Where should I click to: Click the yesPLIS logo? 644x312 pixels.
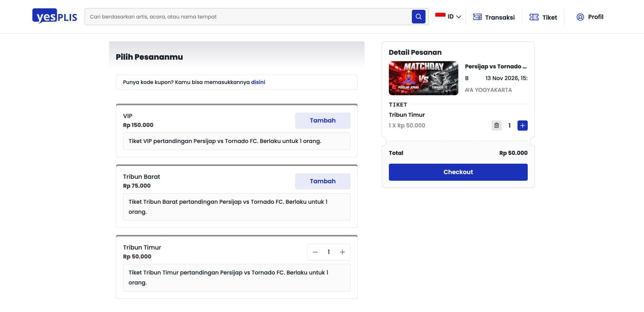tap(55, 16)
